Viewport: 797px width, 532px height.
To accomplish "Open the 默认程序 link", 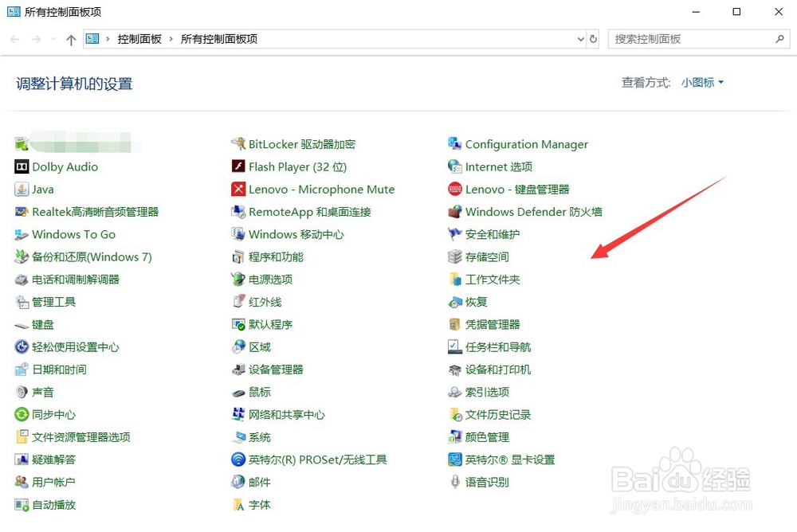I will [270, 324].
